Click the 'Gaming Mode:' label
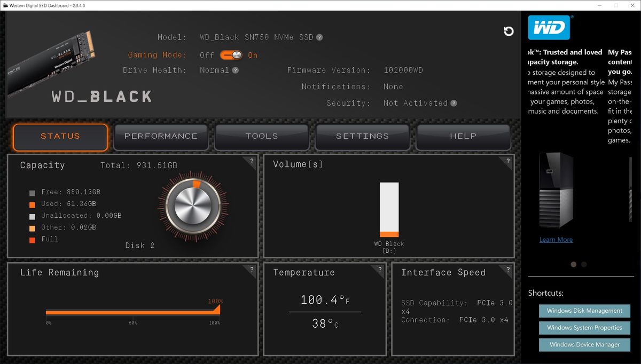 point(158,55)
